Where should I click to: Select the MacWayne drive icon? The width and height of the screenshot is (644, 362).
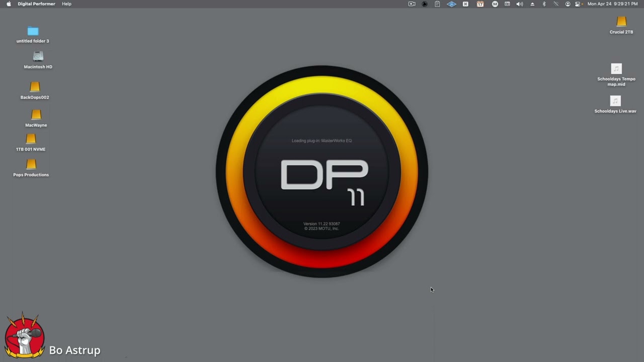click(36, 115)
